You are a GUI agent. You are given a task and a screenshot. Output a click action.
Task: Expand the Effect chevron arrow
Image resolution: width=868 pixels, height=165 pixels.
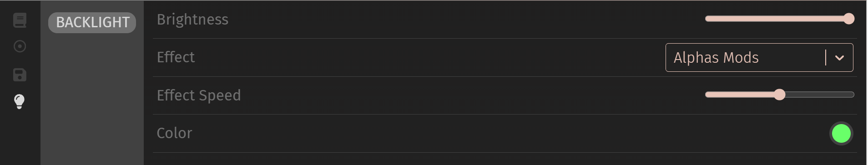pyautogui.click(x=840, y=58)
